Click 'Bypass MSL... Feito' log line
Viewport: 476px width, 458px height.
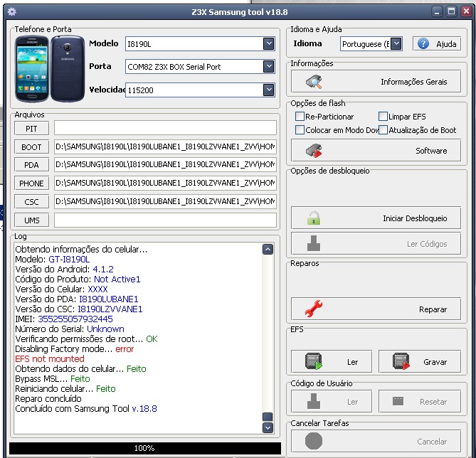[x=53, y=379]
